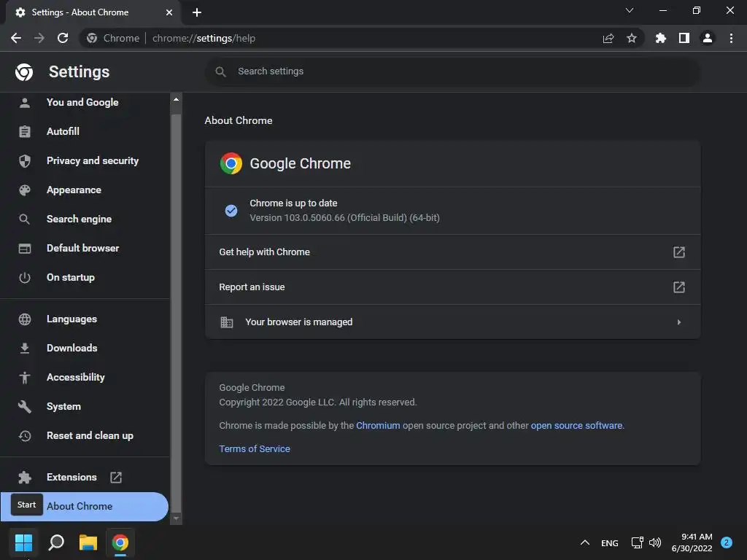The width and height of the screenshot is (747, 560).
Task: Toggle the side panel icon
Action: click(684, 38)
